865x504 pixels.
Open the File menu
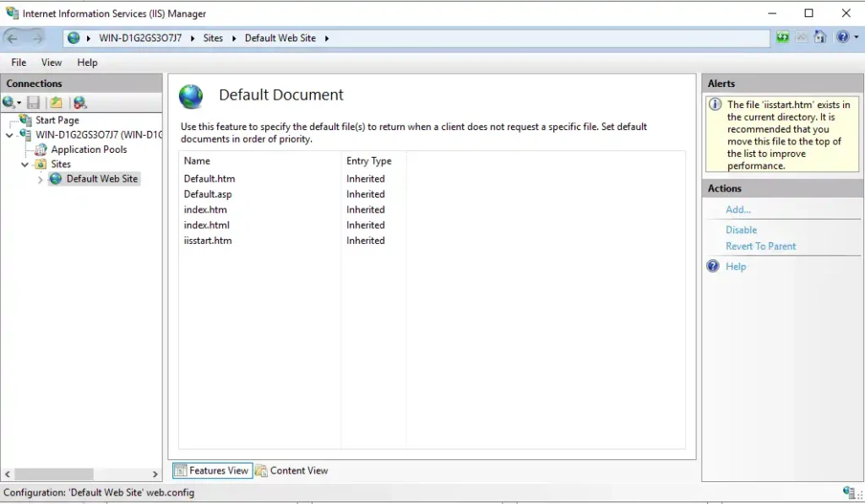pos(19,62)
